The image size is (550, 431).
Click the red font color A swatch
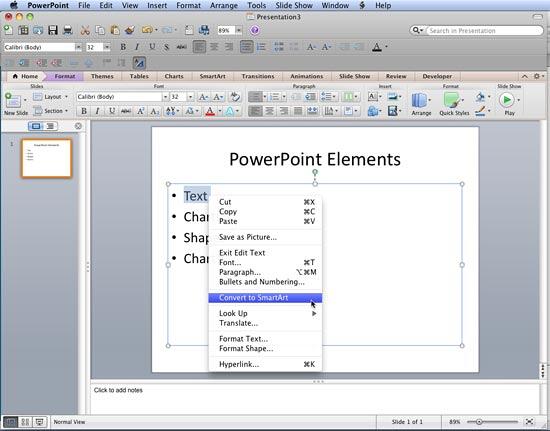(x=210, y=111)
